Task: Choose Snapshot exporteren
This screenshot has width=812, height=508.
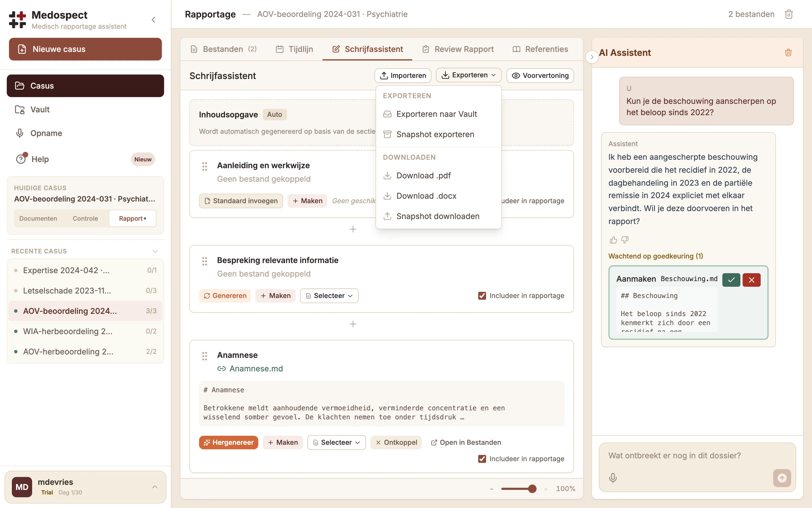Action: [438, 134]
